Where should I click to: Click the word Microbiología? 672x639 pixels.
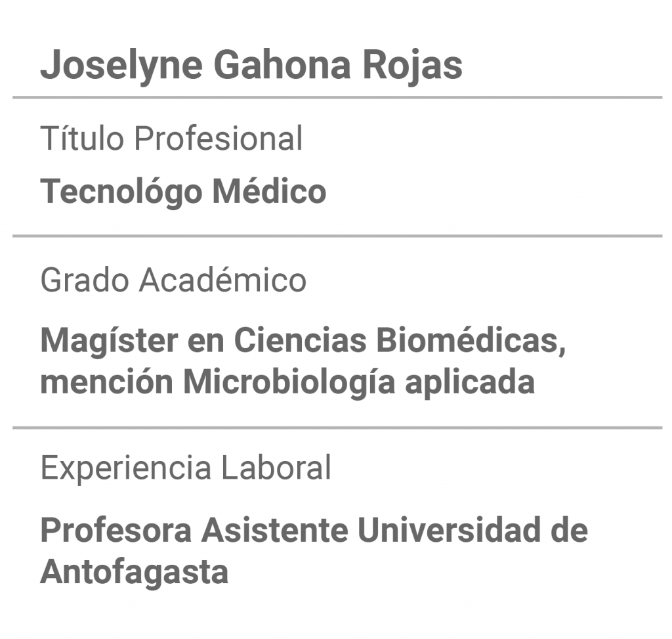289,382
